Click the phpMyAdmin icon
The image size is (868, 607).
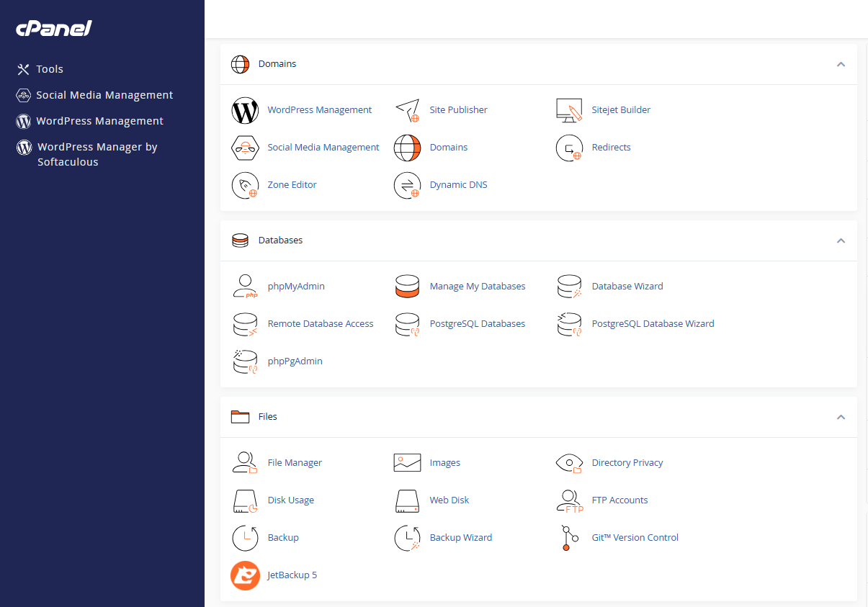pos(245,287)
